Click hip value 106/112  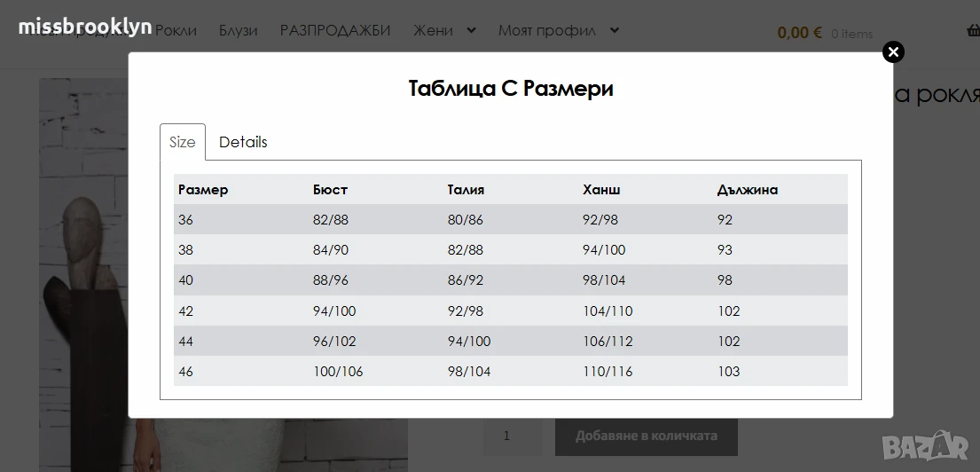608,342
